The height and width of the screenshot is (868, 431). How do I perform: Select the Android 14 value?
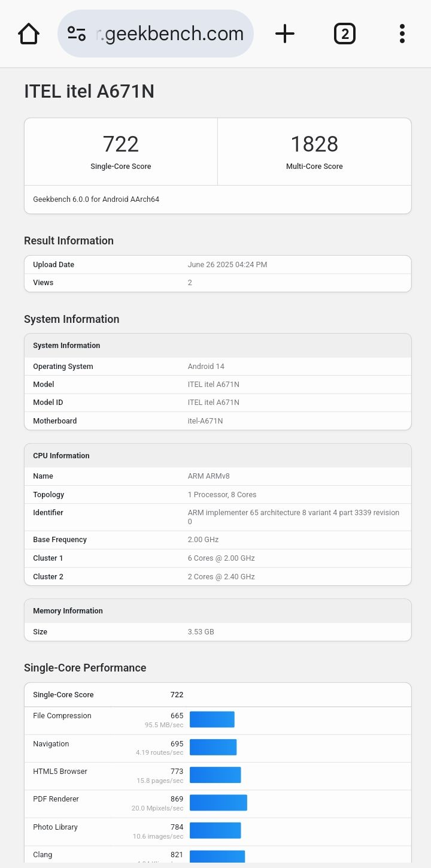tap(206, 367)
